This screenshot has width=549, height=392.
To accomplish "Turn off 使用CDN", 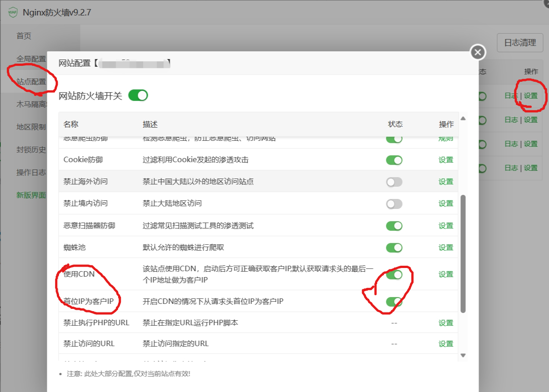I will click(x=394, y=274).
